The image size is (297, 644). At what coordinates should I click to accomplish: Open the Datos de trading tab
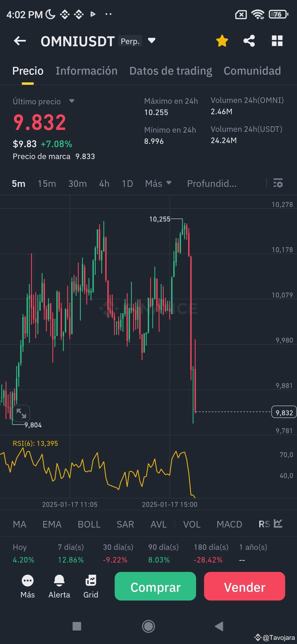tap(171, 71)
